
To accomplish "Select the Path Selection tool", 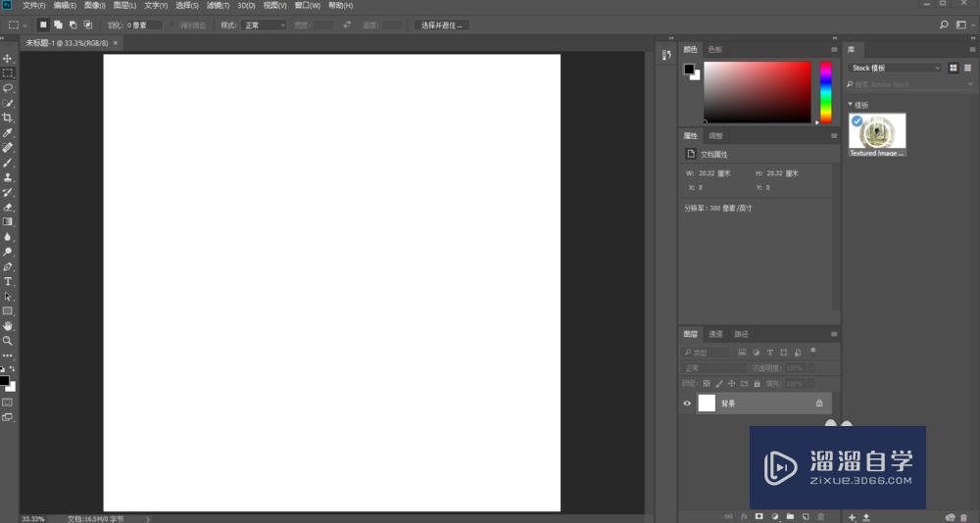I will click(8, 296).
